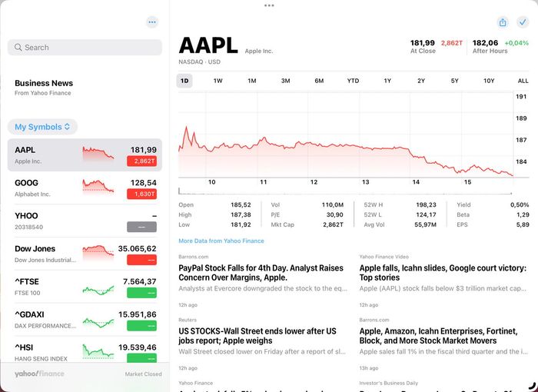Expand the My Symbols watchlist dropdown
This screenshot has width=538, height=392.
(42, 127)
